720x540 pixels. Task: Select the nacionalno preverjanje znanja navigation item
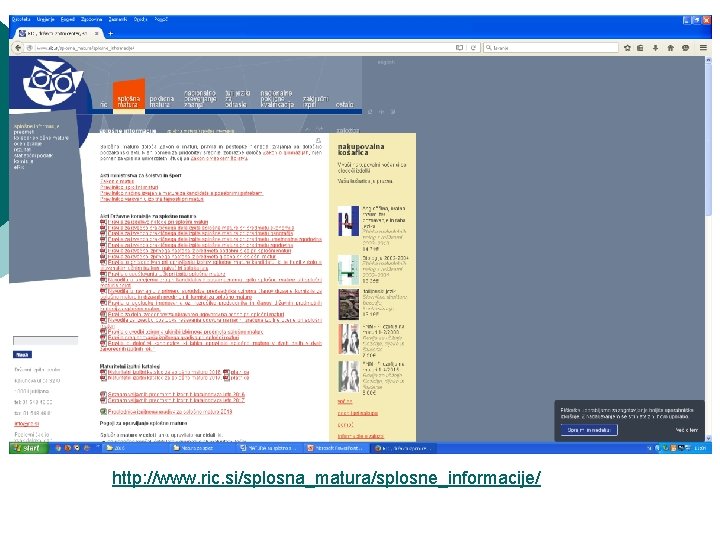200,99
